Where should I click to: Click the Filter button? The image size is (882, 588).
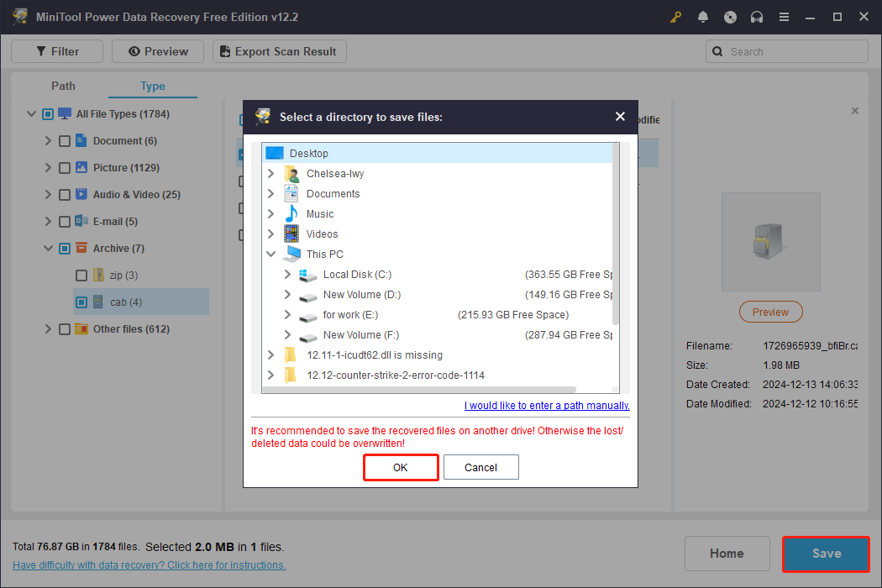click(57, 51)
